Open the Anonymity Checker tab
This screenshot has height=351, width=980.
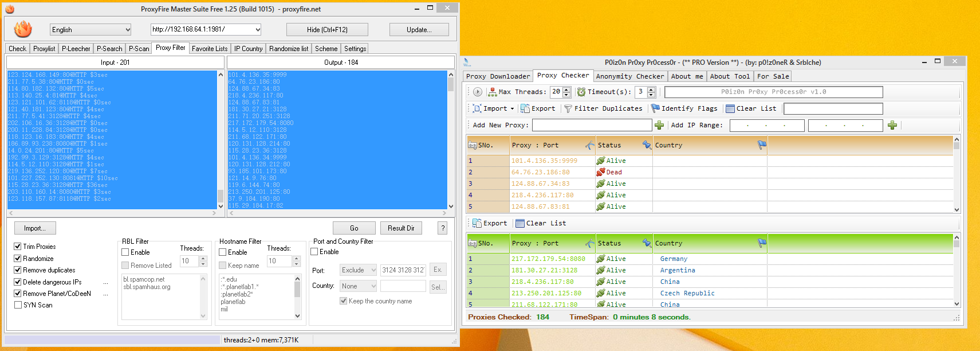click(630, 76)
